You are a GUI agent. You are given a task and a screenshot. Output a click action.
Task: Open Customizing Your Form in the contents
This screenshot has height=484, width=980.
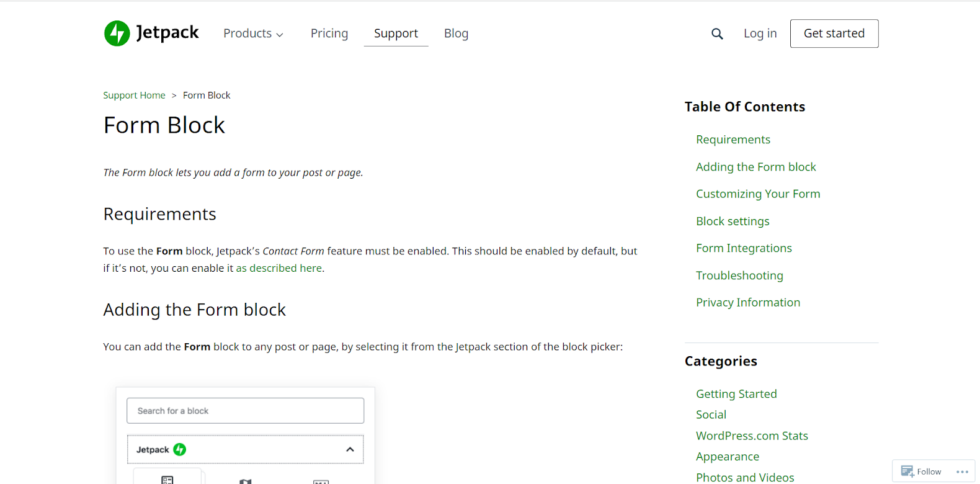[758, 194]
